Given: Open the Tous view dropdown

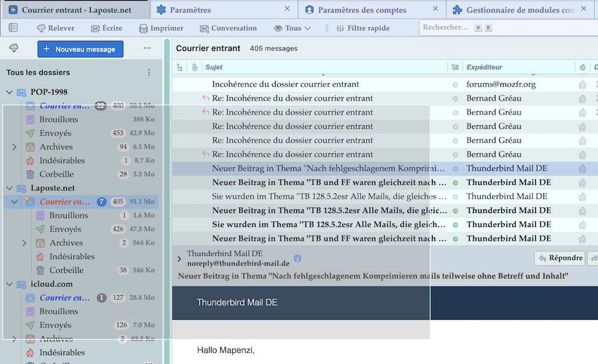Looking at the screenshot, I should point(293,28).
